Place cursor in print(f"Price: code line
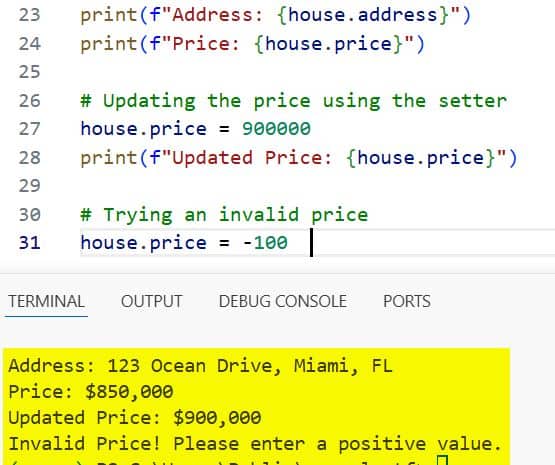Viewport: 555px width, 465px height. pyautogui.click(x=252, y=44)
